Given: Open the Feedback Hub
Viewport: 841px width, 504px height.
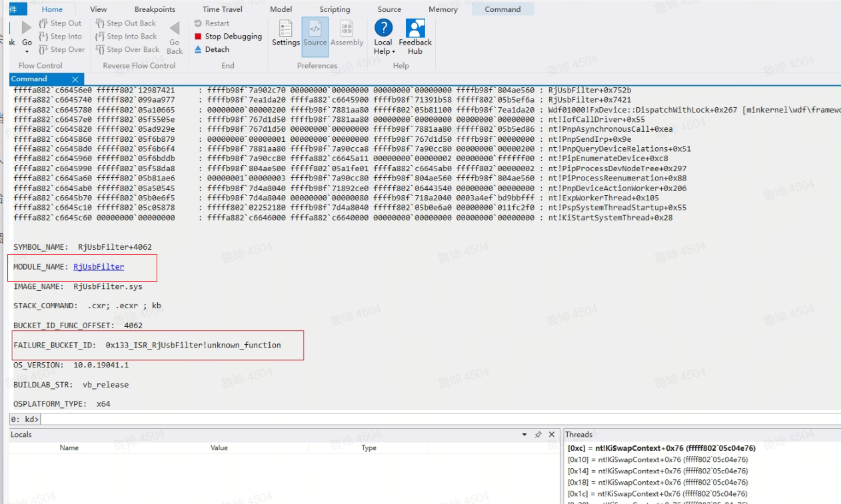Looking at the screenshot, I should coord(415,37).
